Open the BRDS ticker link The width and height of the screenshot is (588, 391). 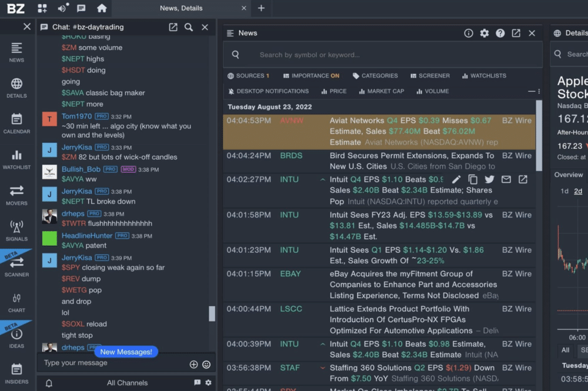(x=291, y=156)
